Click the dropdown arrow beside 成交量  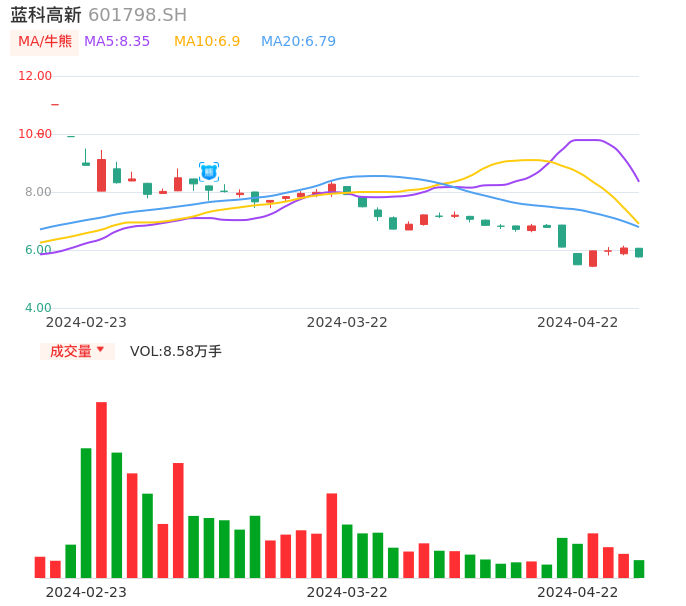pyautogui.click(x=100, y=350)
